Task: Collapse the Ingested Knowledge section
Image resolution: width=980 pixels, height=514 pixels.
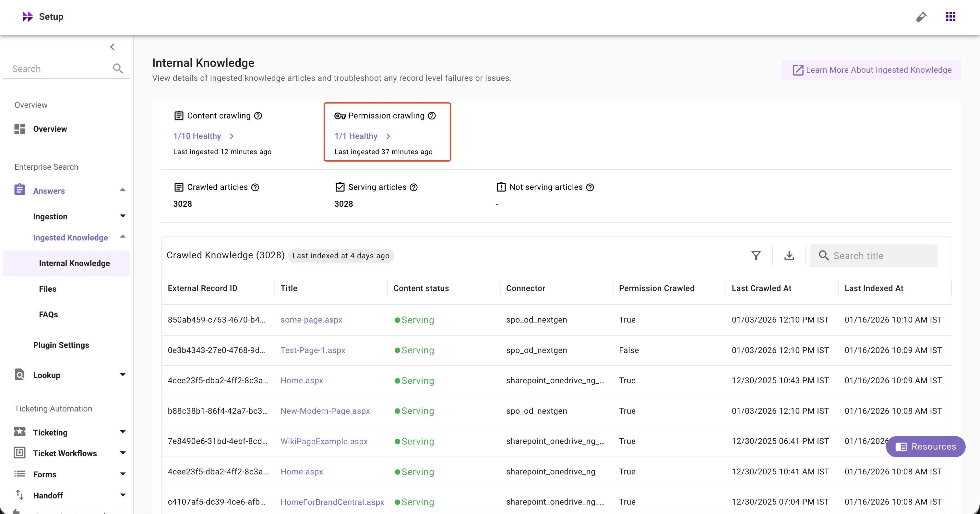Action: coord(123,237)
